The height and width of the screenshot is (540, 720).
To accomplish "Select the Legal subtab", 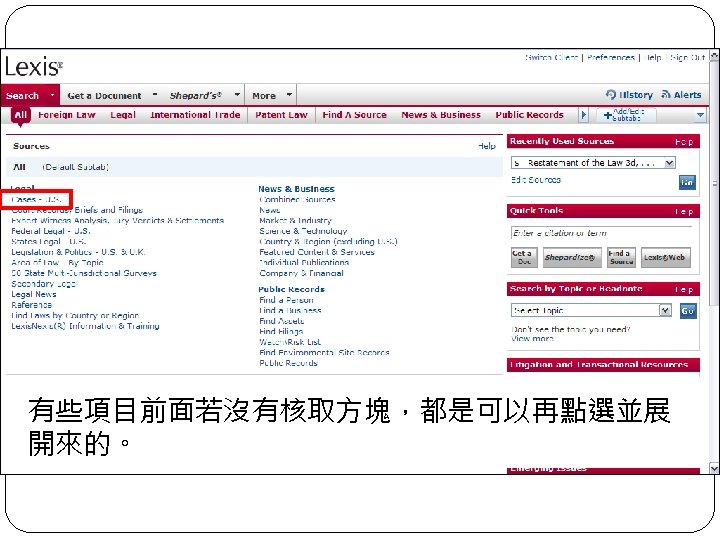I will pos(123,115).
